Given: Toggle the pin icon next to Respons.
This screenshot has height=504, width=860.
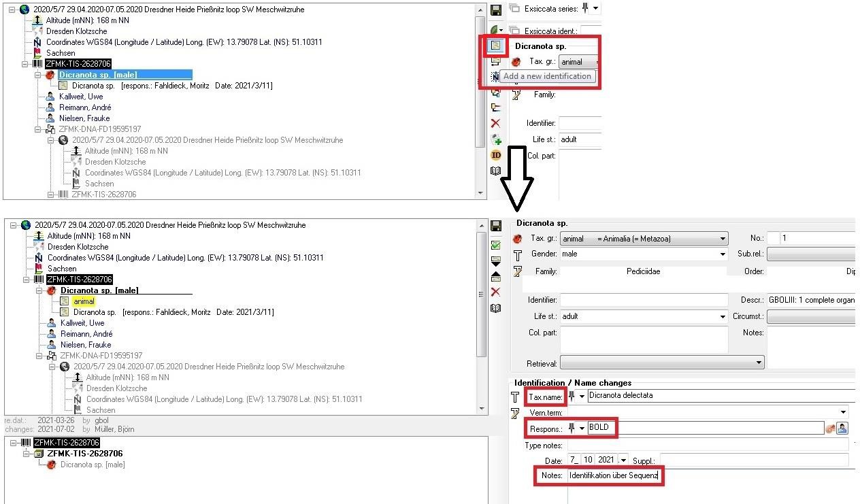Looking at the screenshot, I should (573, 429).
